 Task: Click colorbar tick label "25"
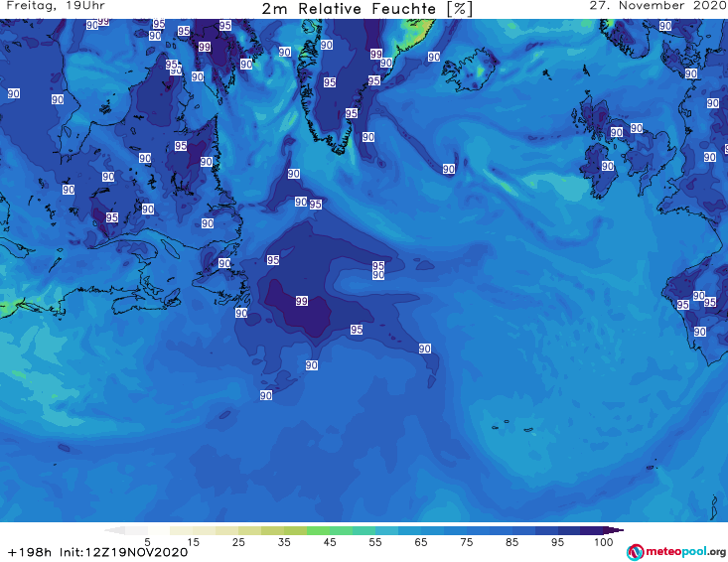tap(238, 542)
